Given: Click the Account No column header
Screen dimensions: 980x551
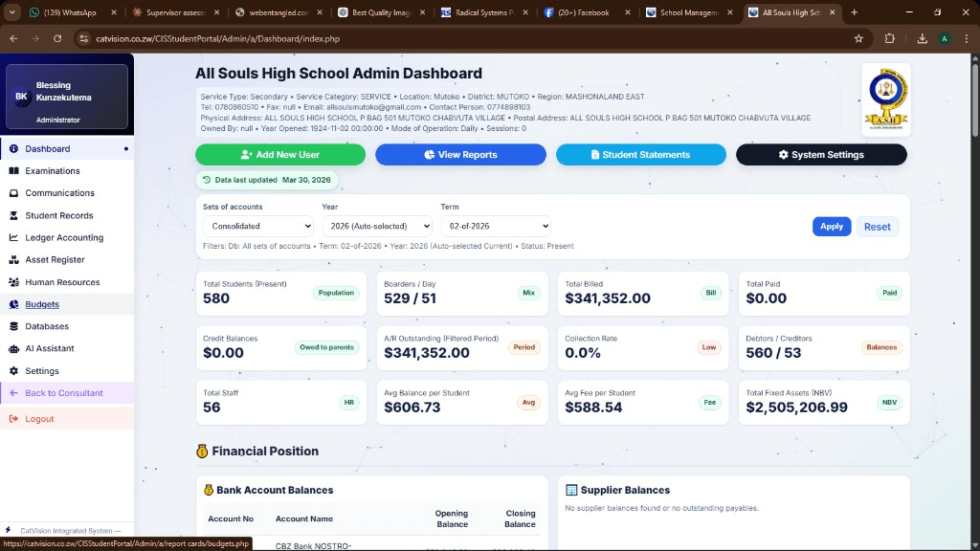Looking at the screenshot, I should pos(231,518).
